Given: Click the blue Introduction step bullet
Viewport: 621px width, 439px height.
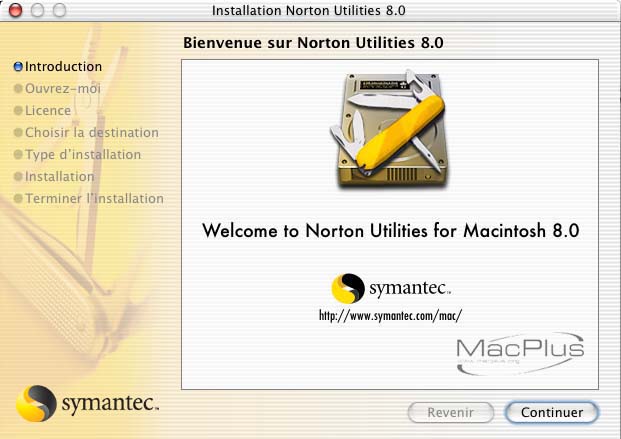Looking at the screenshot, I should pos(18,67).
